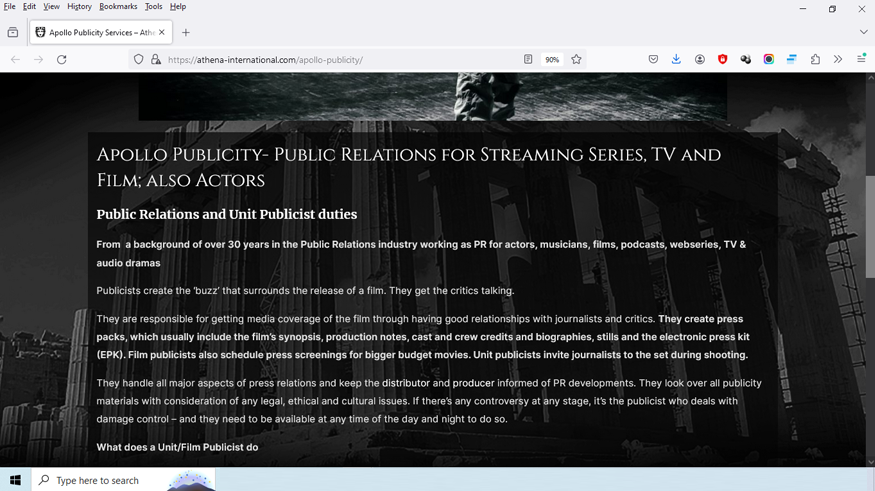This screenshot has height=491, width=875.
Task: Open the History menu
Action: point(79,7)
